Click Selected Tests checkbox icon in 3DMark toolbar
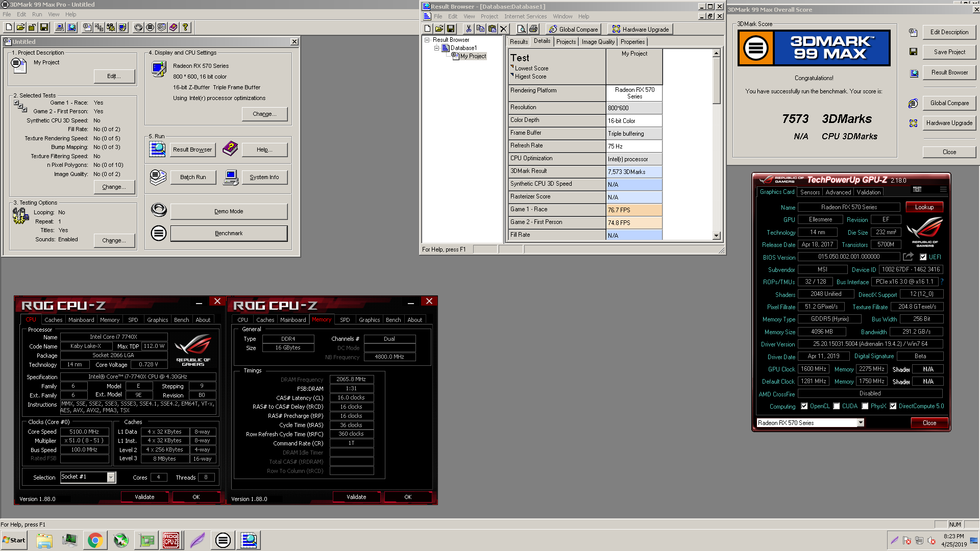980x551 pixels. pos(99,28)
